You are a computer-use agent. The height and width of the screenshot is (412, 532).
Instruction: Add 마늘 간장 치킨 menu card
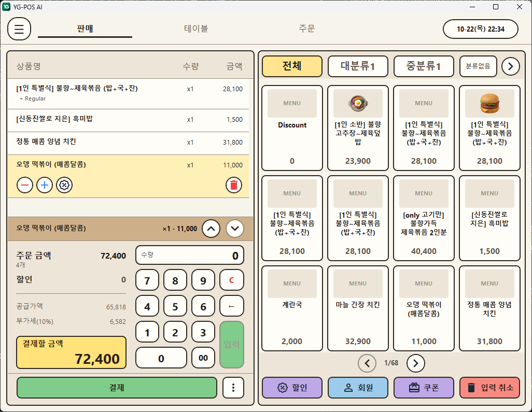358,308
